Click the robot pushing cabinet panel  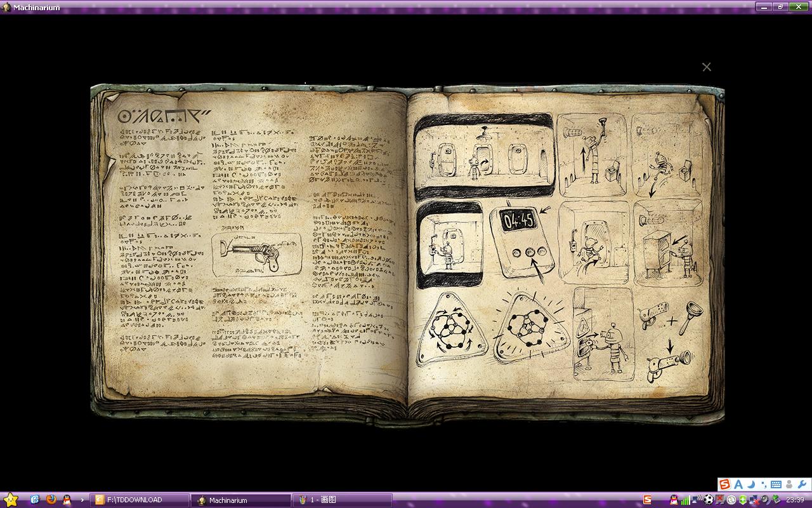(x=668, y=243)
